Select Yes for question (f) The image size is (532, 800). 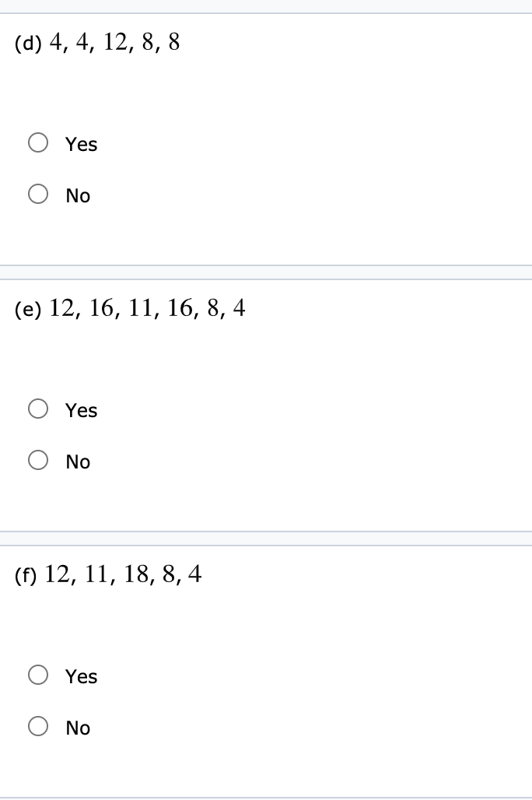coord(38,675)
